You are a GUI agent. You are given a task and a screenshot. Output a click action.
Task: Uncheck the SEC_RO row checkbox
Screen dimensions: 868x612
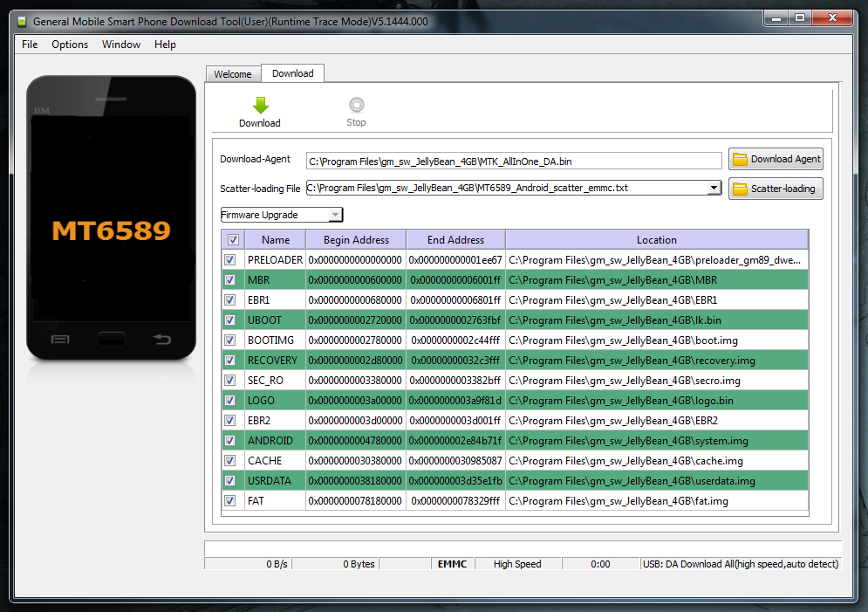point(229,381)
